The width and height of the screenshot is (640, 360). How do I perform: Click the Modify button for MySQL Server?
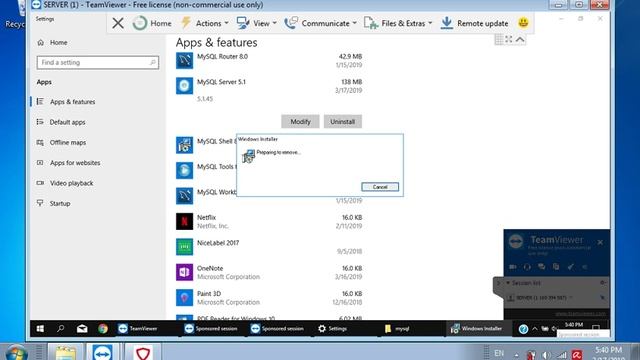tap(300, 122)
